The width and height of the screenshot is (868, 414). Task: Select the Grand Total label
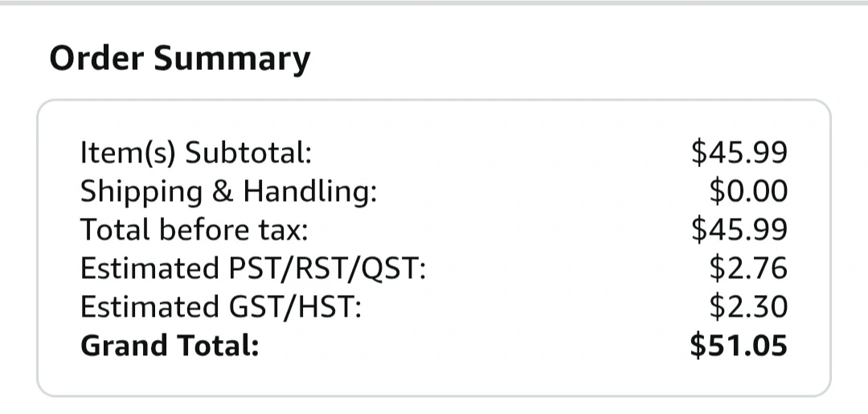coord(170,346)
